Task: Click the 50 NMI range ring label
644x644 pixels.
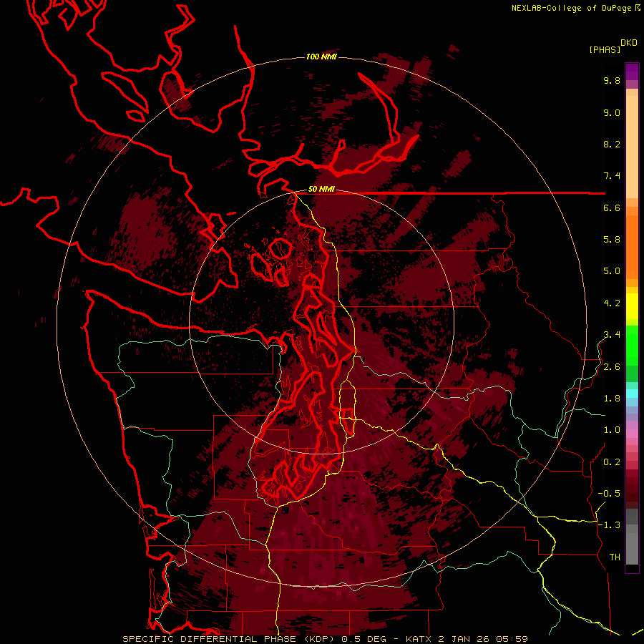Action: coord(321,190)
